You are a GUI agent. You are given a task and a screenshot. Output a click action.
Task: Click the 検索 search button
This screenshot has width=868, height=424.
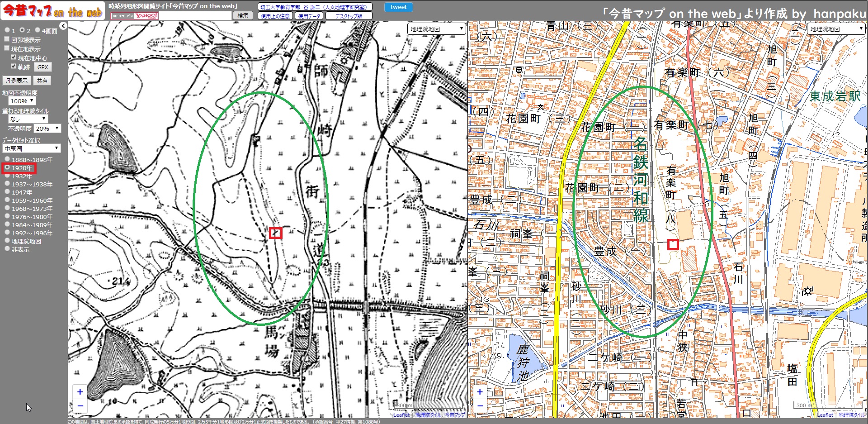(x=243, y=15)
